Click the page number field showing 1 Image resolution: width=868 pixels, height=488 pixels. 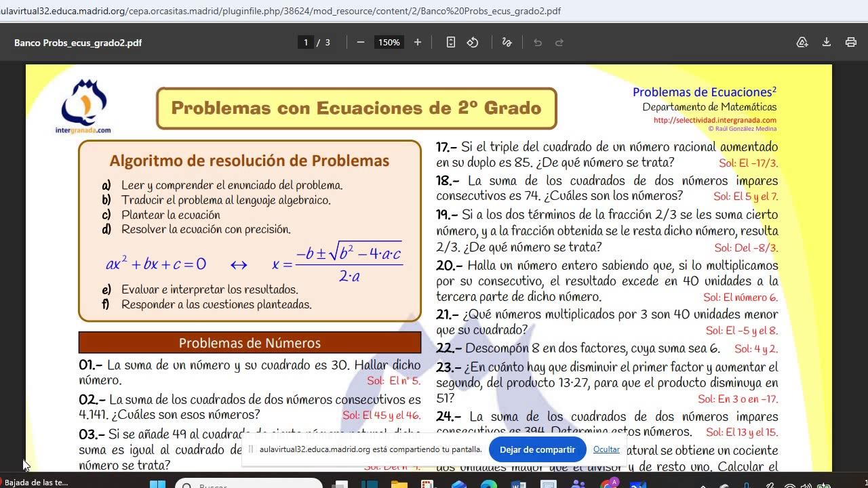(306, 42)
